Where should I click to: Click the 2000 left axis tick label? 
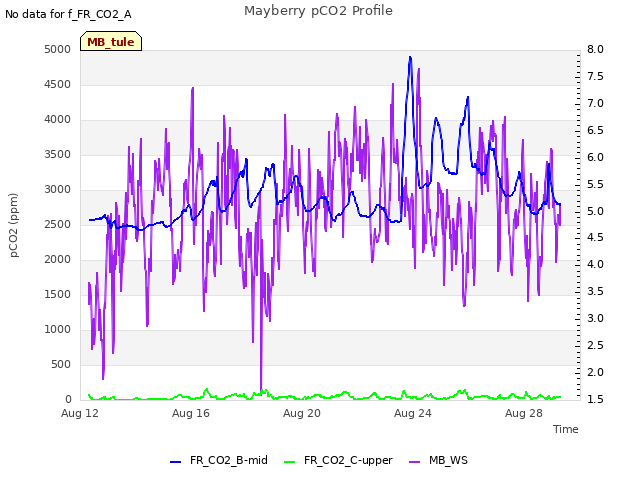58,260
